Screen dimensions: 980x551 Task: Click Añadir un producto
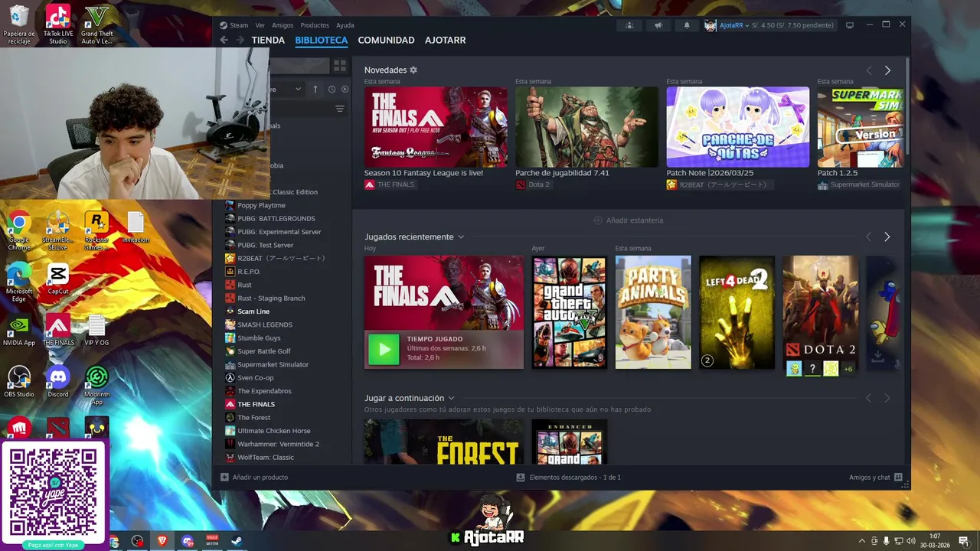point(254,478)
